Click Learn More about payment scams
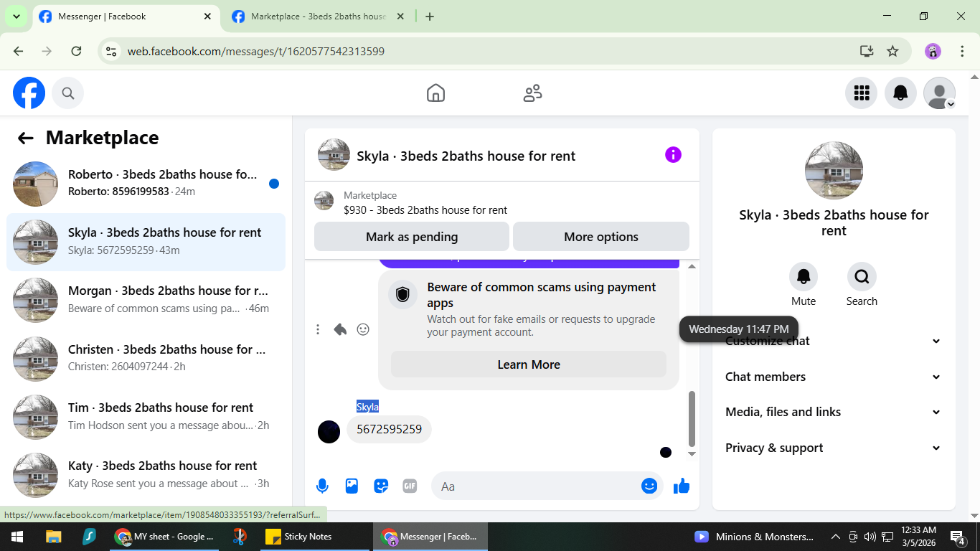Image resolution: width=980 pixels, height=551 pixels. [x=529, y=364]
